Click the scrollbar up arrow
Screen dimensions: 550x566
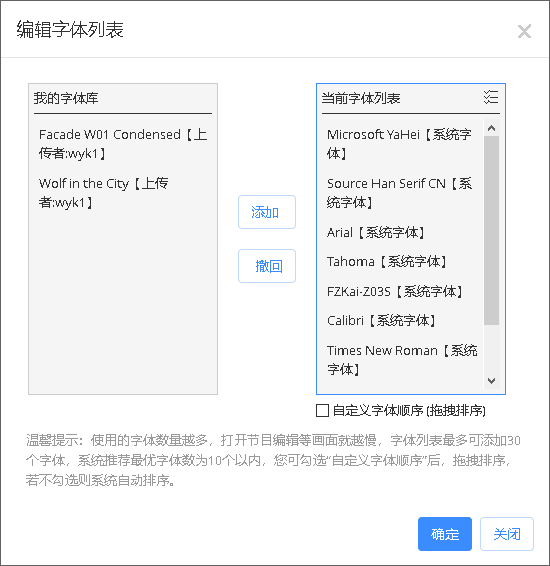[491, 128]
